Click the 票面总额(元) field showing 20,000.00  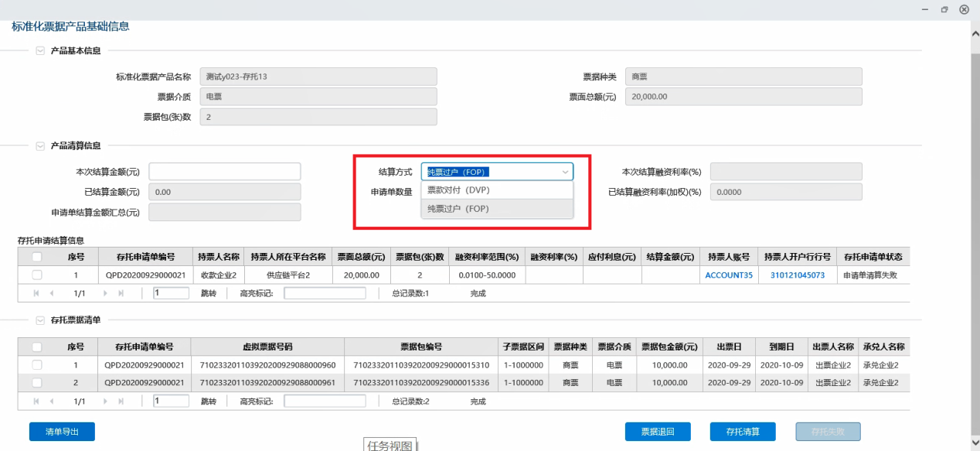[744, 97]
